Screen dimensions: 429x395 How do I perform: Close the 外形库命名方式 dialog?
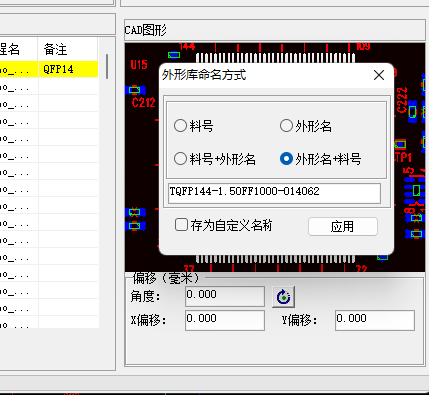pyautogui.click(x=379, y=75)
